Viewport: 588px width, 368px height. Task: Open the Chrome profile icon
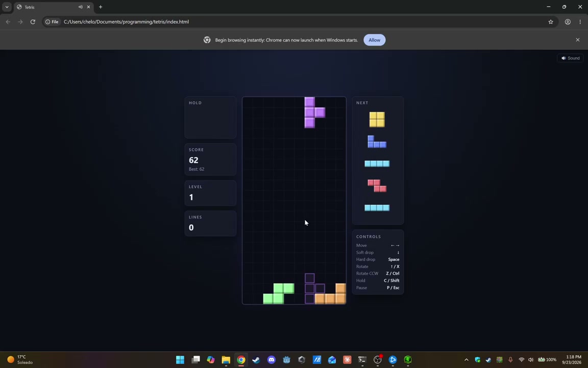[x=568, y=22]
